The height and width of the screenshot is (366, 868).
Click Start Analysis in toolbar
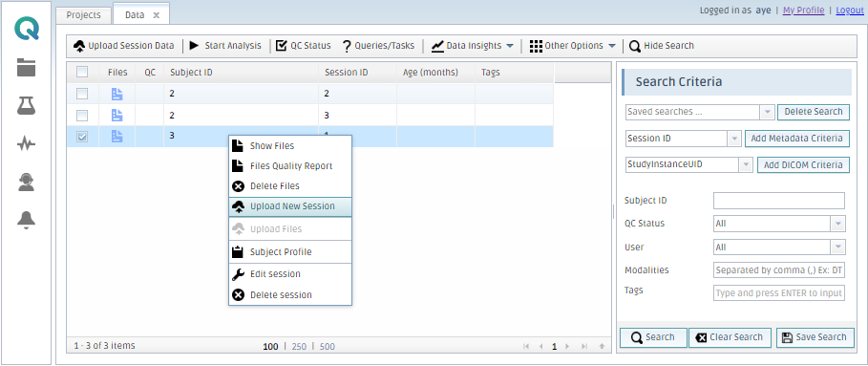point(224,46)
